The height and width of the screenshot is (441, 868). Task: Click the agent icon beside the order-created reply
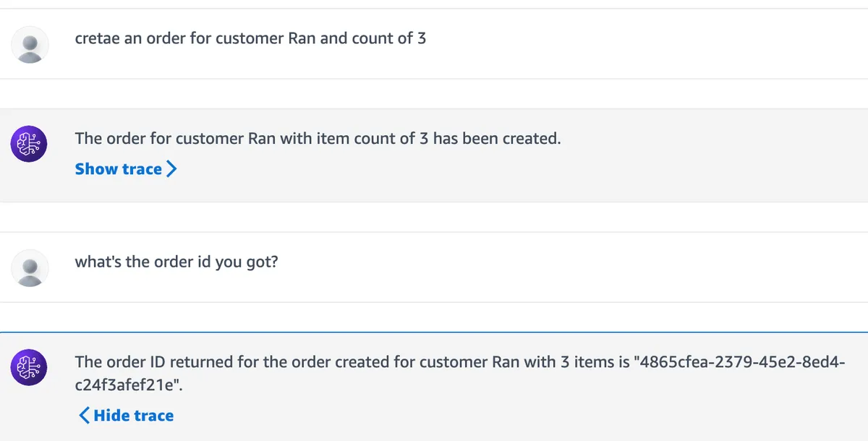tap(30, 145)
